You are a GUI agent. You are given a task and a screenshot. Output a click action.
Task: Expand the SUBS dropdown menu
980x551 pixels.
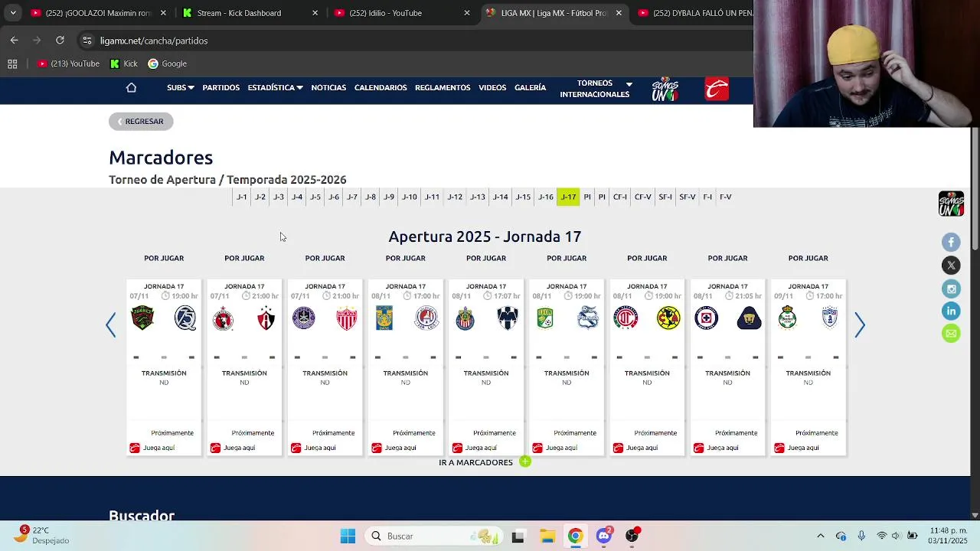pyautogui.click(x=181, y=88)
